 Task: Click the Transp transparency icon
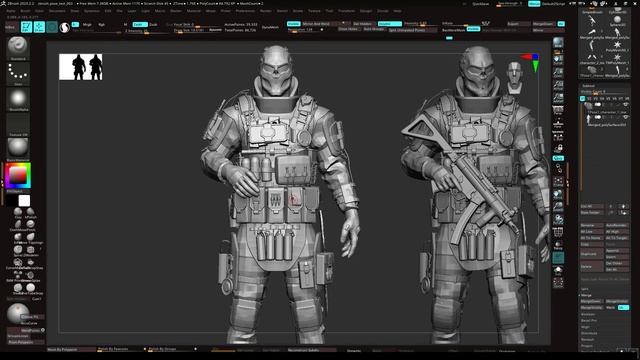558,244
